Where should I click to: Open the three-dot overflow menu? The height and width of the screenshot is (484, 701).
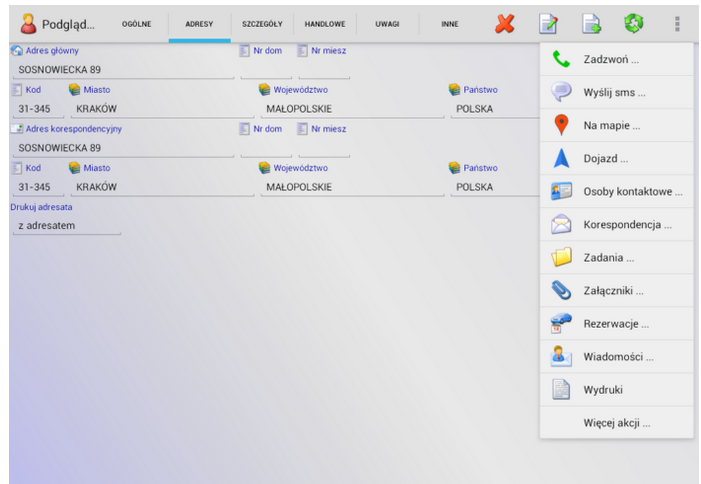[677, 23]
